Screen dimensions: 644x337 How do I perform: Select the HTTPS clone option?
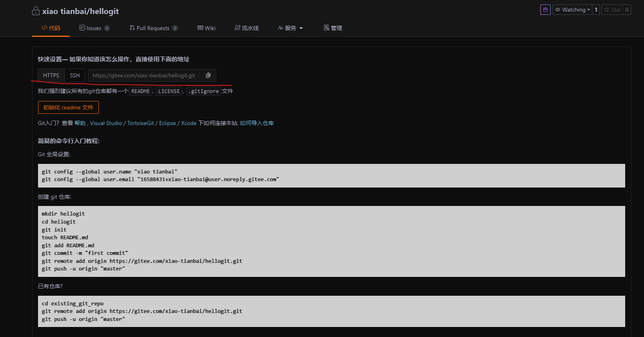[x=51, y=75]
